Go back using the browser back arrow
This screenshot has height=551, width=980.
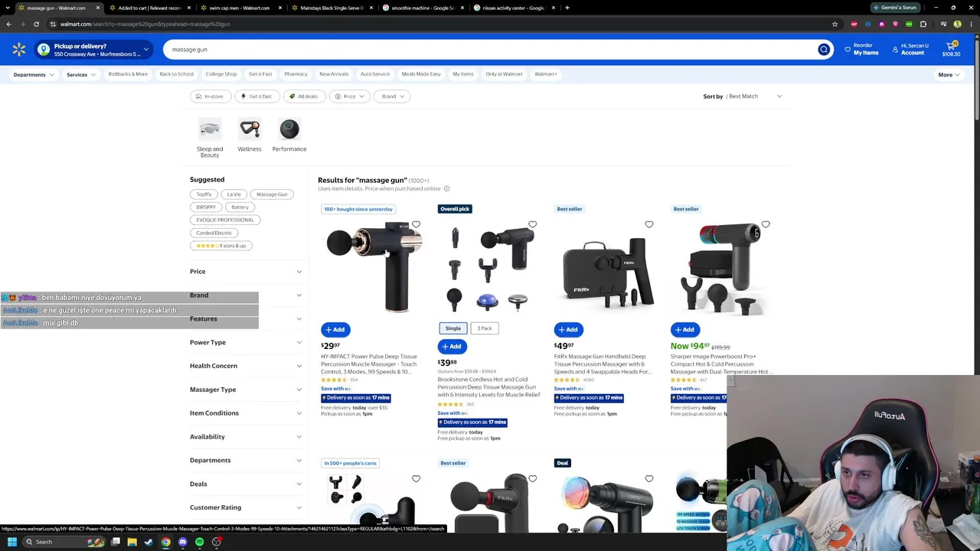8,24
